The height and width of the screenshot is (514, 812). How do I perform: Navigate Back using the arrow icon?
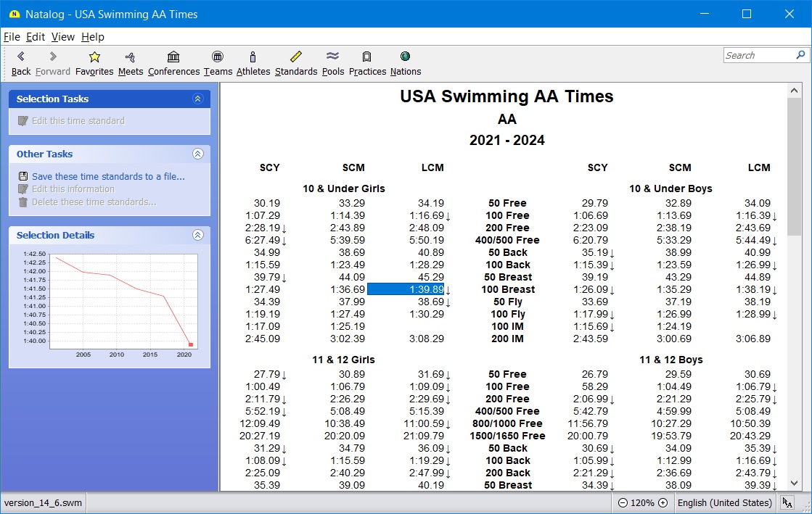[21, 62]
